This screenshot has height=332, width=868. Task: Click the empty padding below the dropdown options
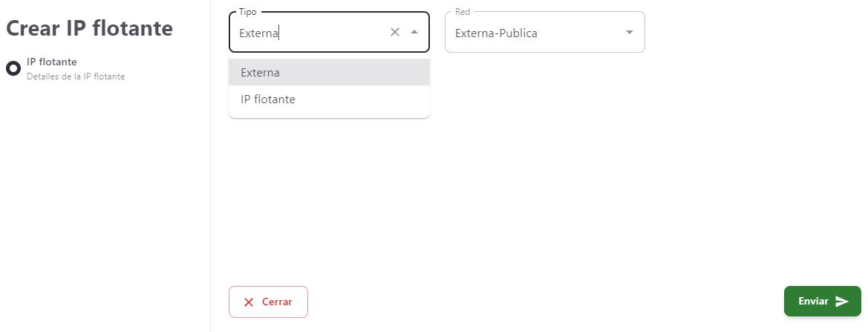tap(329, 114)
